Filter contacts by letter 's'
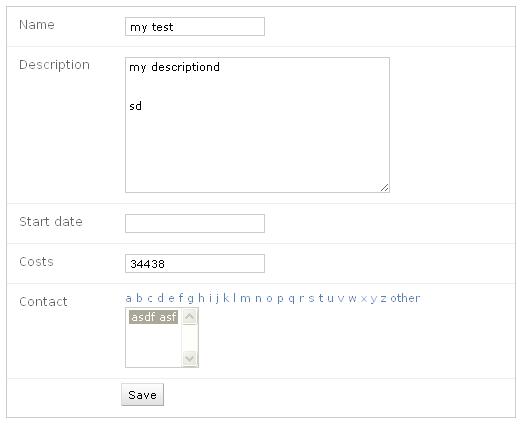 311,299
